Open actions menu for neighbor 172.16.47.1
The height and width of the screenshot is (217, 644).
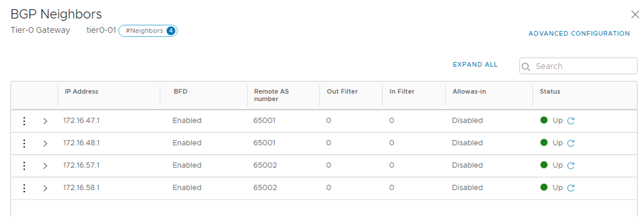pyautogui.click(x=24, y=121)
